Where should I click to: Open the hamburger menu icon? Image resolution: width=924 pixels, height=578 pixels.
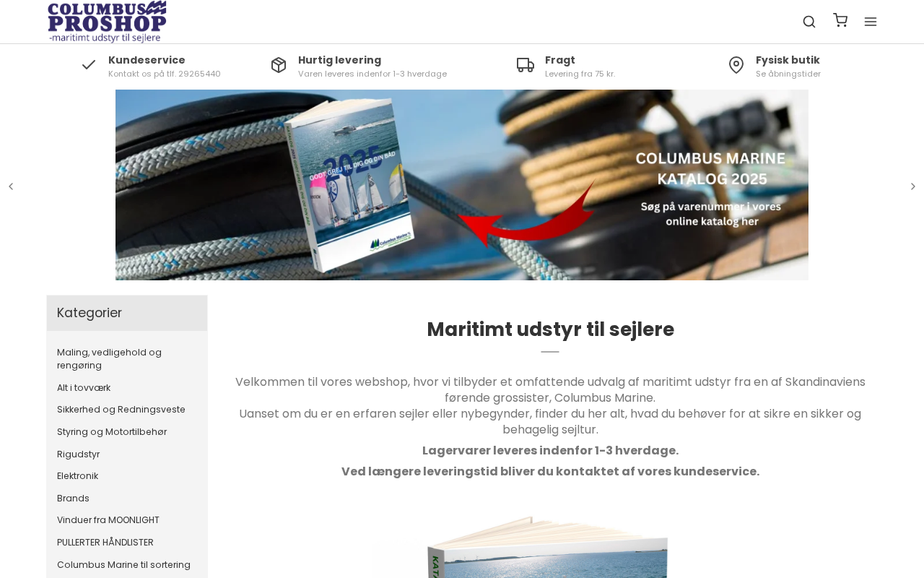[871, 22]
